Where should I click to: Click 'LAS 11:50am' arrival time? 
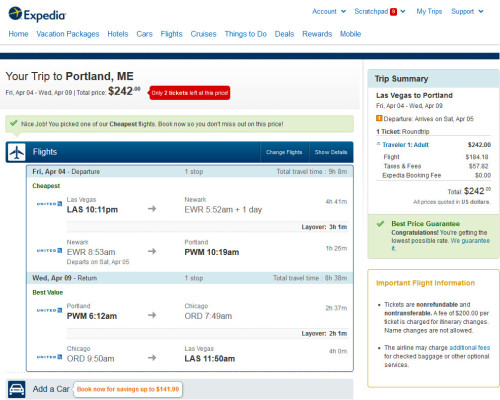click(210, 359)
